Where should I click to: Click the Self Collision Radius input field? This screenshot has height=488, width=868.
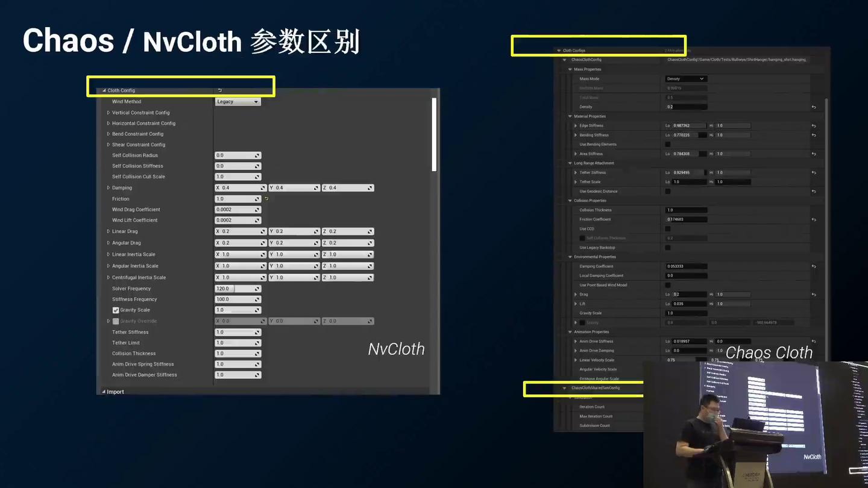point(237,155)
